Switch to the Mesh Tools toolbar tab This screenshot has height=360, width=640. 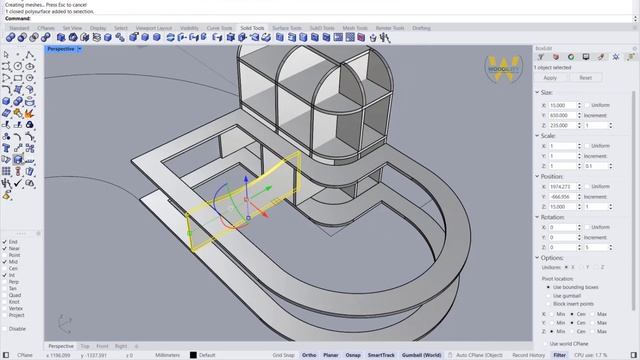point(355,28)
